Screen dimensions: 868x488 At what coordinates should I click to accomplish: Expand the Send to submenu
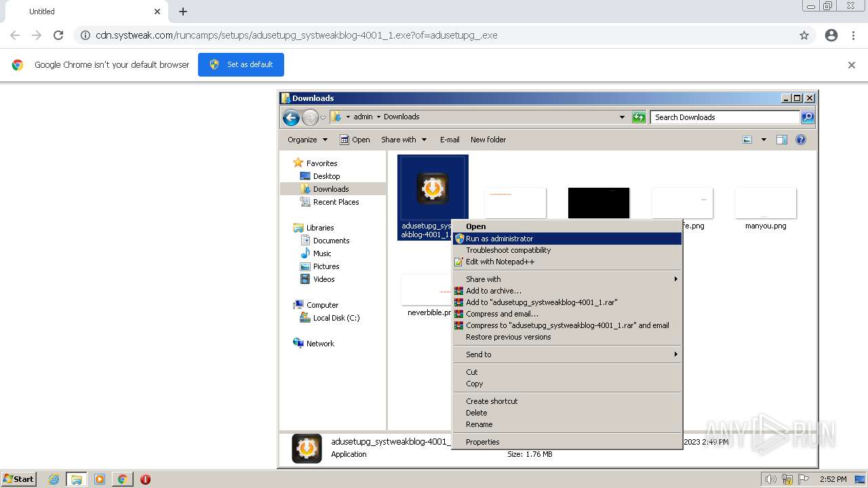(567, 354)
